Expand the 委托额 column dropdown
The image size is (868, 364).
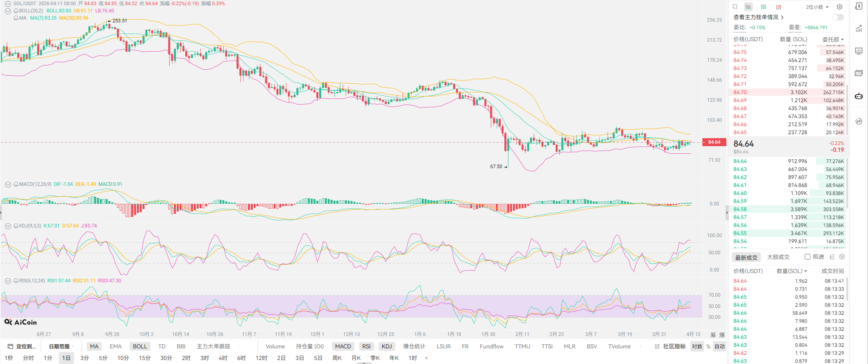(833, 39)
